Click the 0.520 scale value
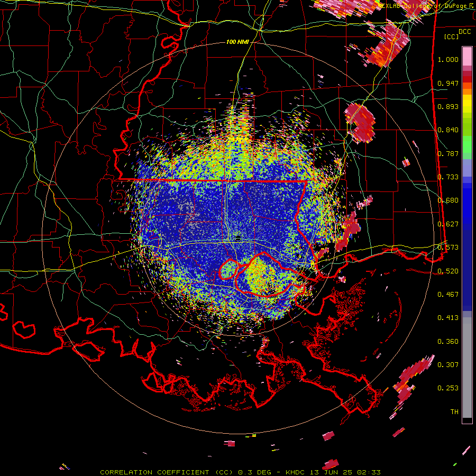Screen dimensions: 476x476 [x=448, y=271]
